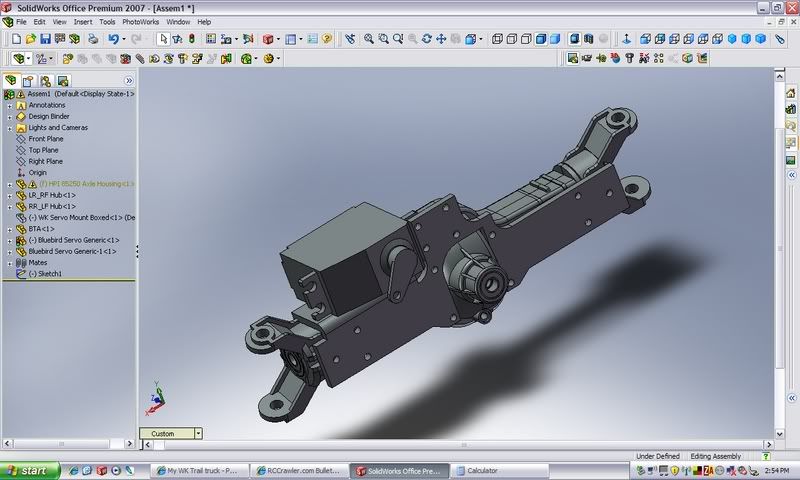Open the PhotoWorks Render icon
This screenshot has height=480, width=800.
tap(572, 58)
